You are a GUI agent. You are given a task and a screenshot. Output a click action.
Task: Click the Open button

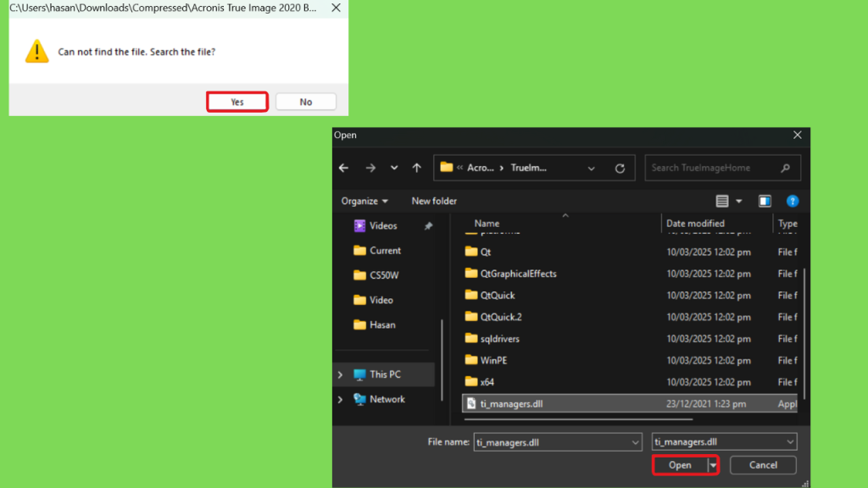coord(680,465)
